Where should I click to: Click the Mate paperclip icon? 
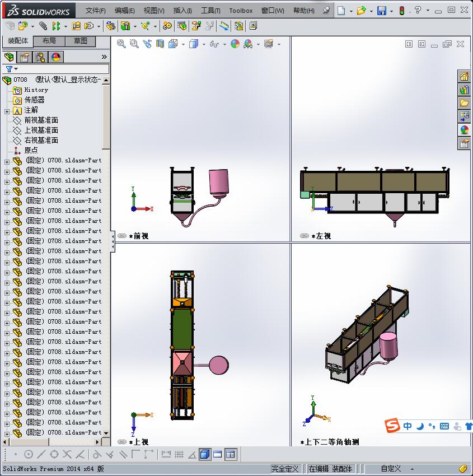pyautogui.click(x=44, y=26)
